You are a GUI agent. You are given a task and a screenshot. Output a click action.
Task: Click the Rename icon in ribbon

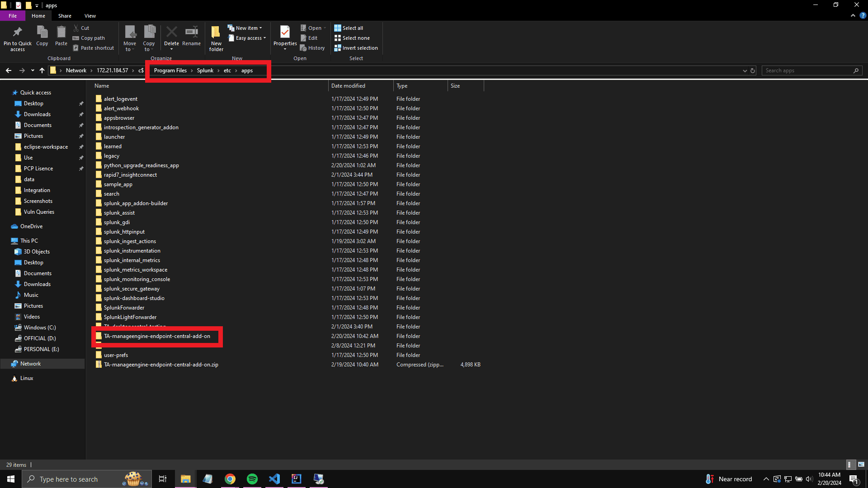(191, 33)
